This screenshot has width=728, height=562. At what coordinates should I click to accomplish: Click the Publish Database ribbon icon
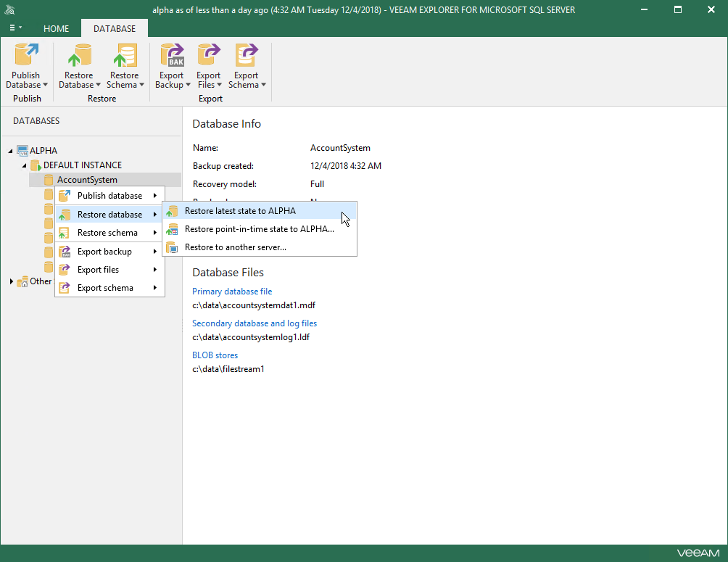(26, 55)
